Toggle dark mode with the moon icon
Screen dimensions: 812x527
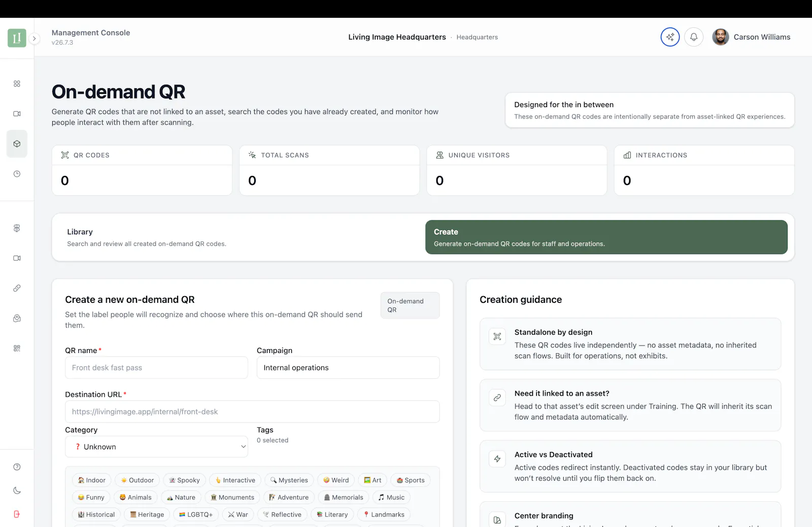17,490
